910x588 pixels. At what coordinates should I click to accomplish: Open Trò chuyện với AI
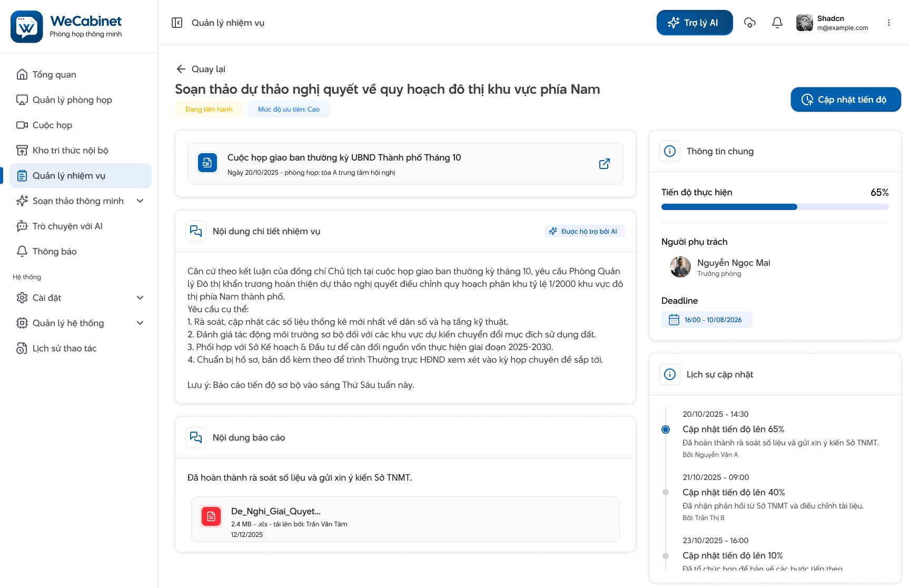81,226
